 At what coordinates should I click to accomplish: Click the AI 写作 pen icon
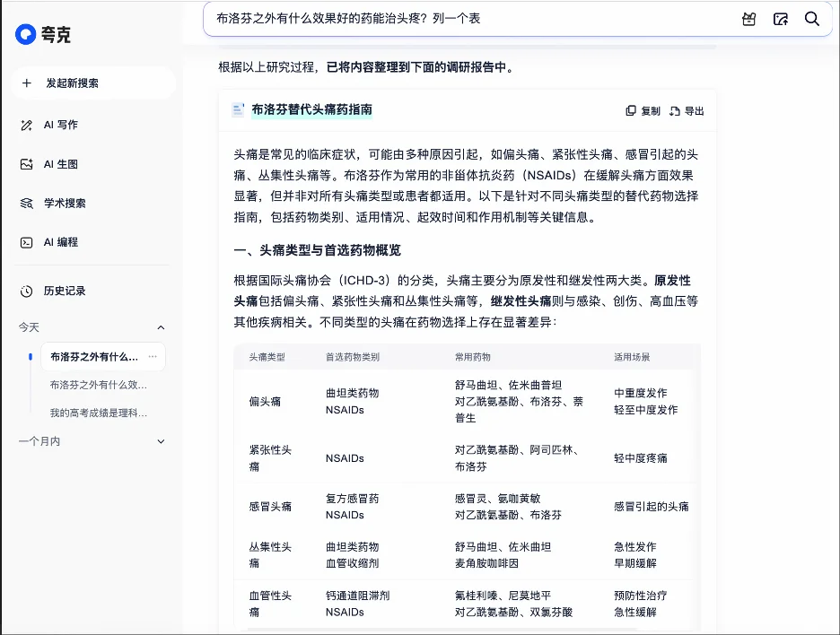tap(26, 126)
